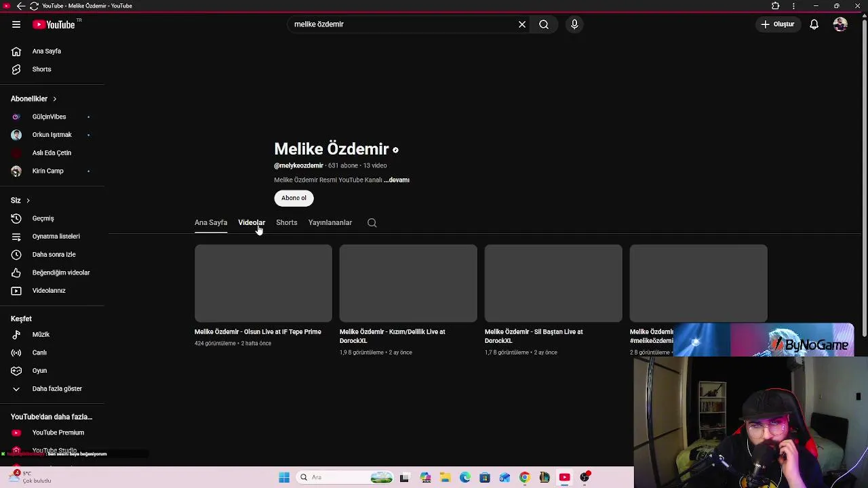Select the channel's Ana Sayfa tab

(x=211, y=222)
